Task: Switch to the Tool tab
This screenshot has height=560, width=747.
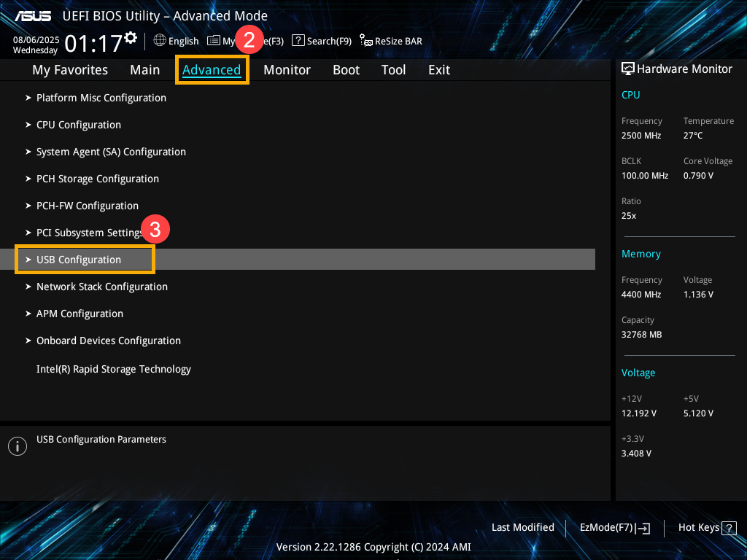Action: pos(393,70)
